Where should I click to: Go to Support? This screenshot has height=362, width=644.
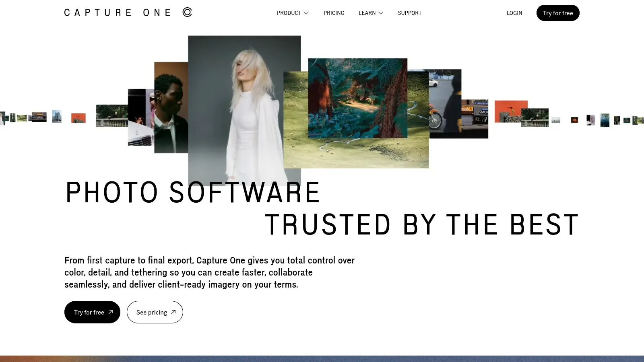pyautogui.click(x=409, y=13)
